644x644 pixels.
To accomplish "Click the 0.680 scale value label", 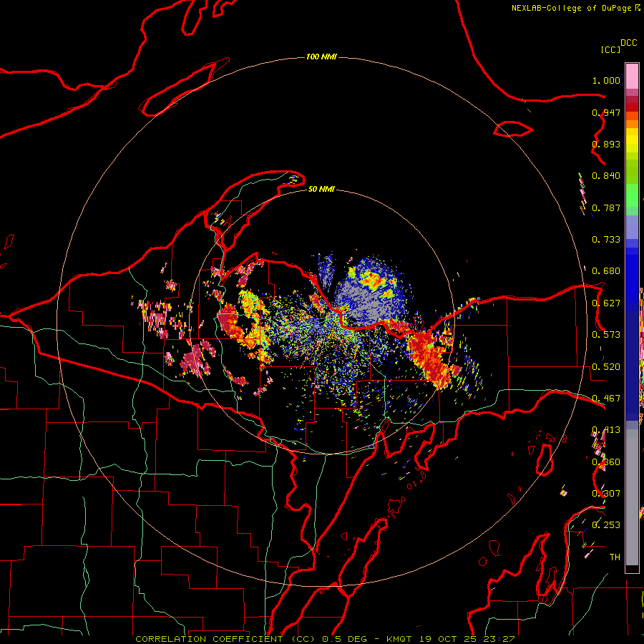I will (606, 271).
